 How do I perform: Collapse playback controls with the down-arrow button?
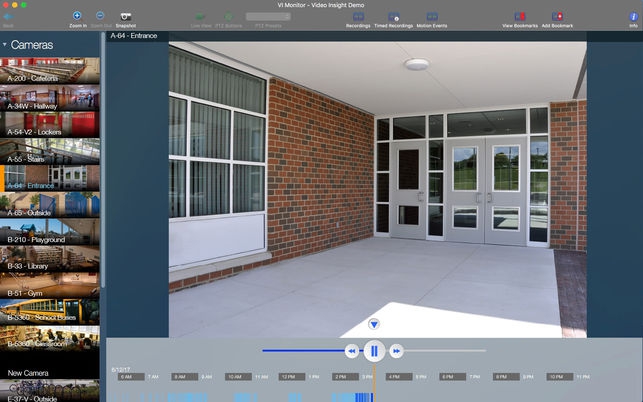tap(374, 324)
